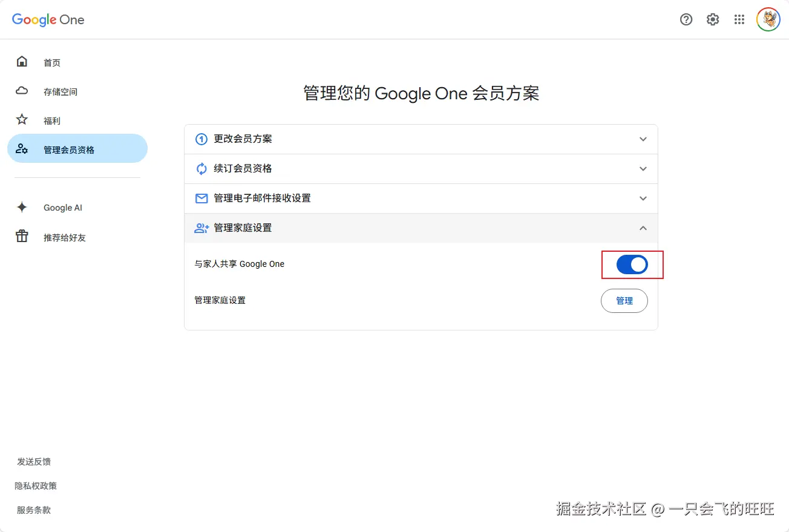
Task: Open 存储空间 in the sidebar
Action: (77, 91)
